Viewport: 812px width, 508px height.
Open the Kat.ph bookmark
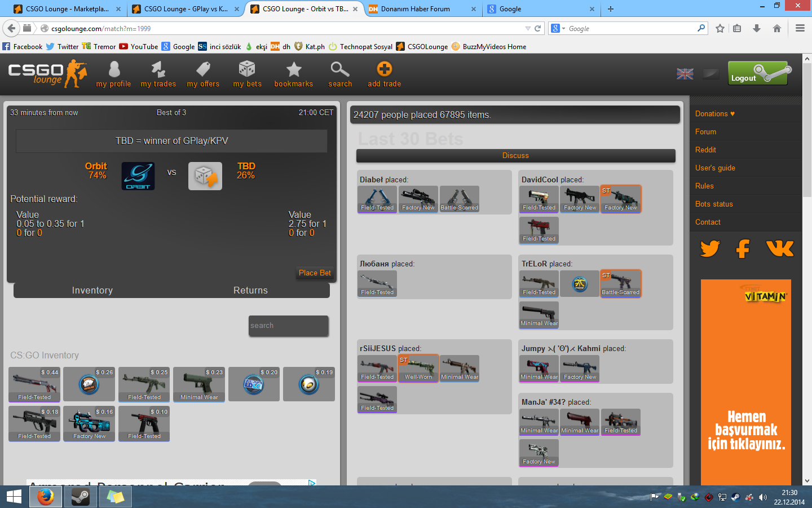click(310, 46)
